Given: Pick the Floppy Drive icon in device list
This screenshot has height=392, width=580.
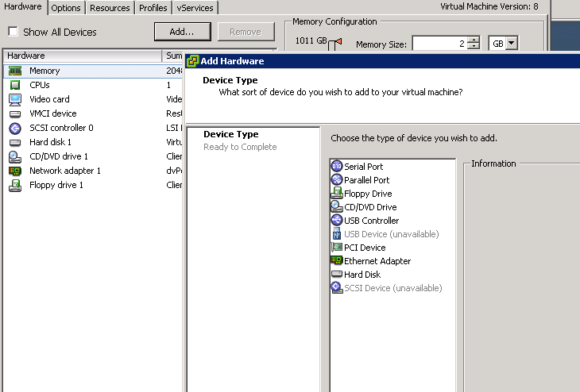Looking at the screenshot, I should tap(337, 194).
